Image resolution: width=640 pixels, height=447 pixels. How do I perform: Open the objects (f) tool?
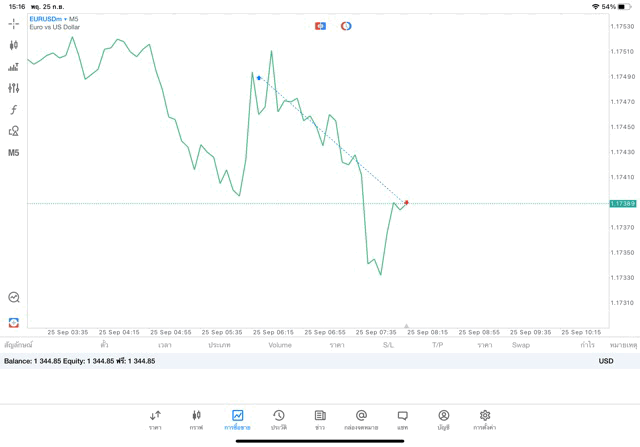14,110
